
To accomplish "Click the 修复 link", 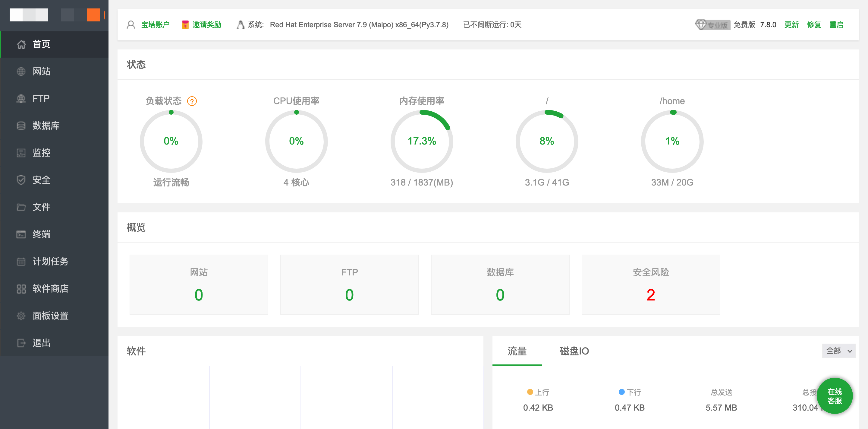I will pyautogui.click(x=814, y=25).
